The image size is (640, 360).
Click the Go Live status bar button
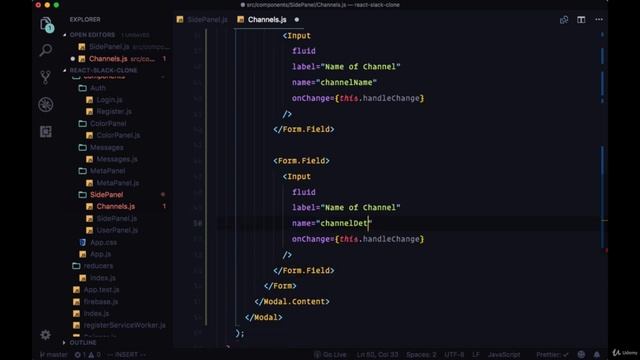click(x=331, y=355)
